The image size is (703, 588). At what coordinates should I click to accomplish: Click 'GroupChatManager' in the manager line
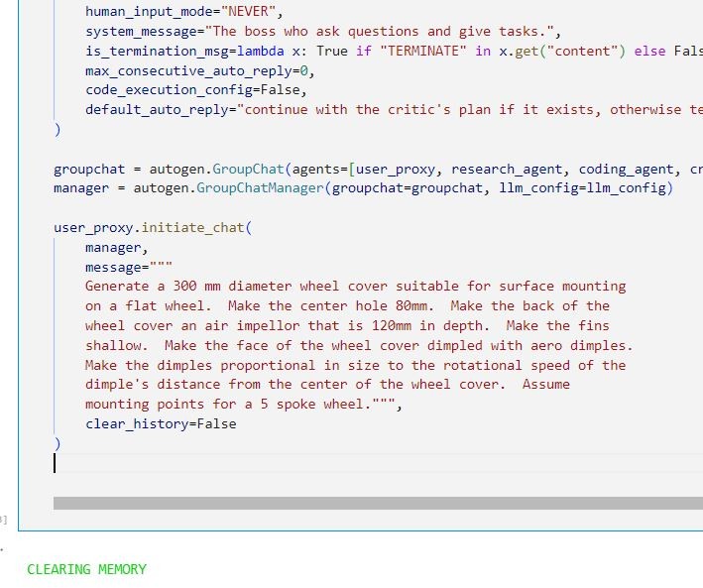pyautogui.click(x=260, y=188)
